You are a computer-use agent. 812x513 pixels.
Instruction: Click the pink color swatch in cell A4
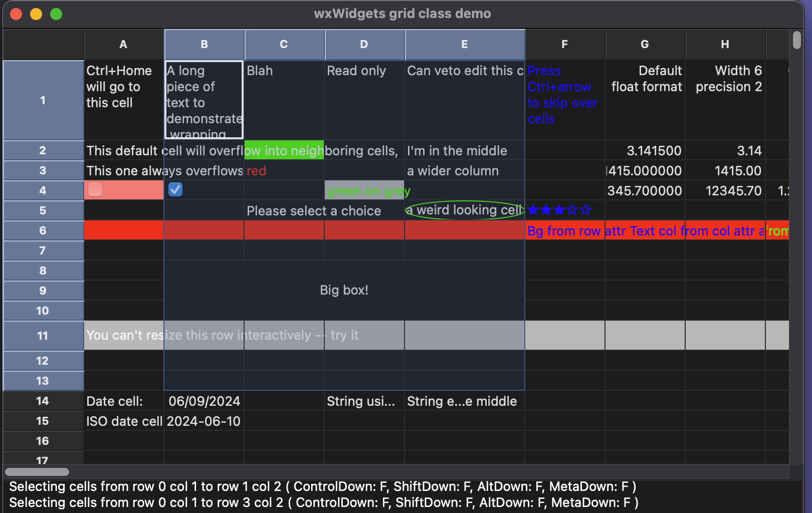point(95,190)
